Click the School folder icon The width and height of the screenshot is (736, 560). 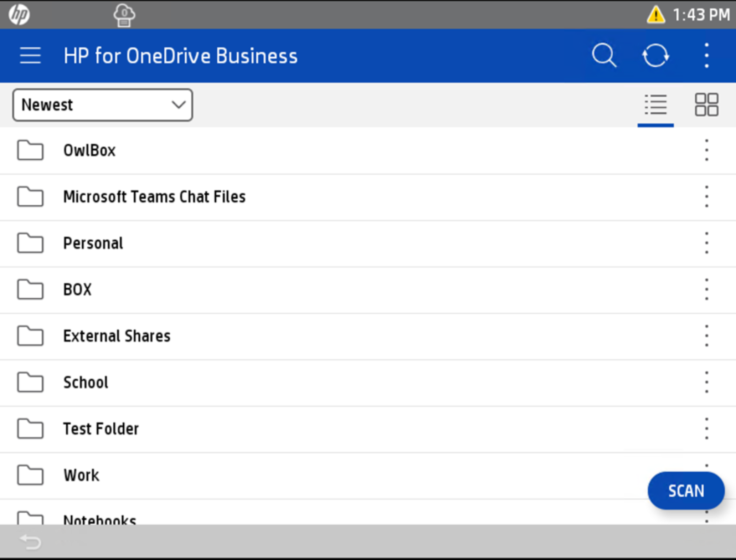[x=30, y=382]
